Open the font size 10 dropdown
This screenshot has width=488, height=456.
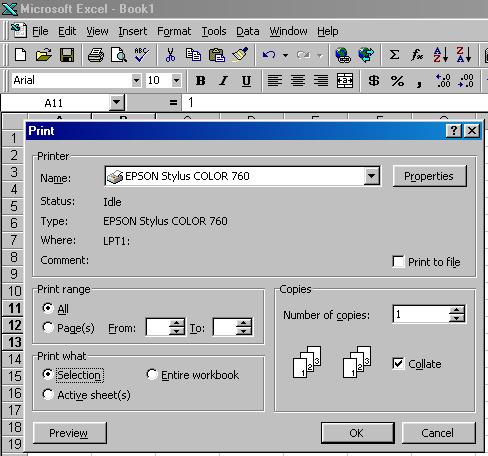(176, 80)
